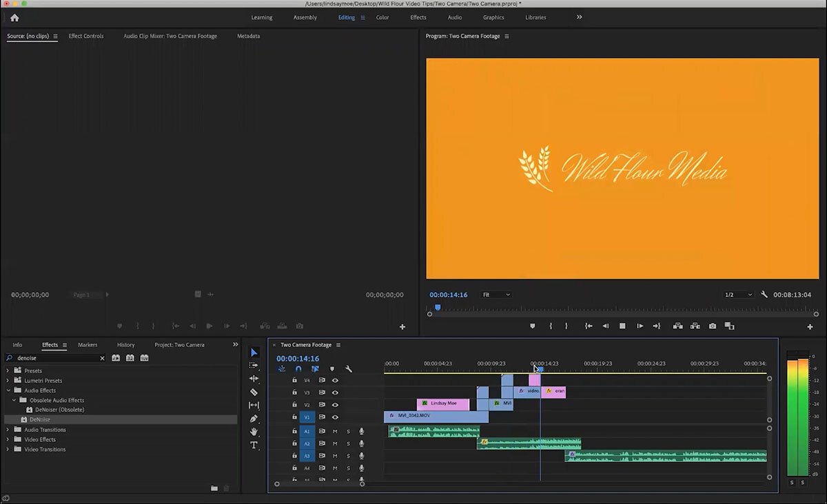Select the Track Select Forward tool
Viewport: 827px width, 504px height.
254,366
